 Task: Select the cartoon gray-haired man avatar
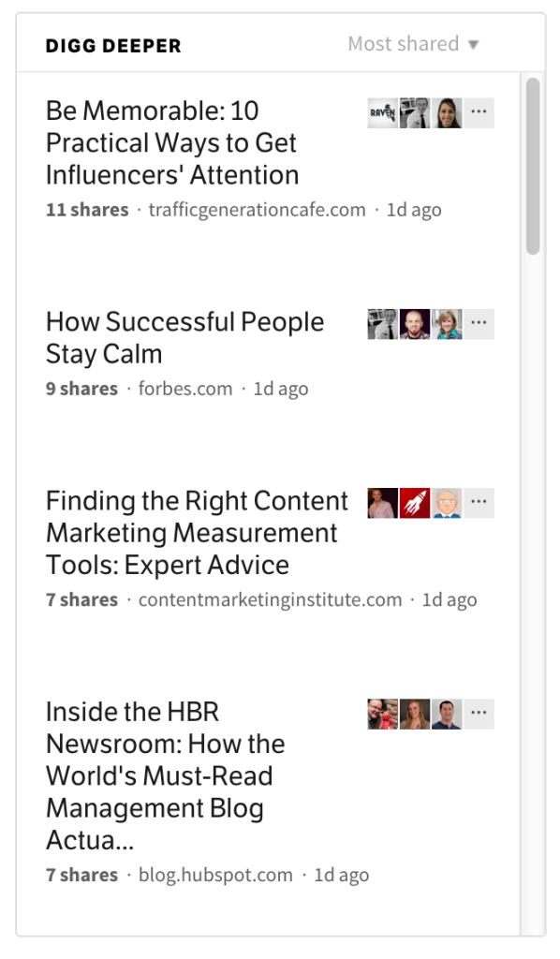click(x=447, y=503)
